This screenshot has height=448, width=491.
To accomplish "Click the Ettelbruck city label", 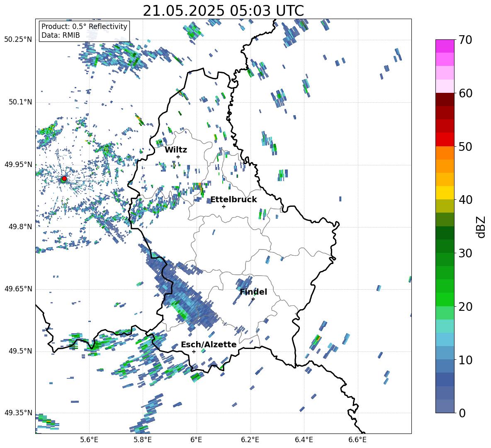I will (x=233, y=200).
